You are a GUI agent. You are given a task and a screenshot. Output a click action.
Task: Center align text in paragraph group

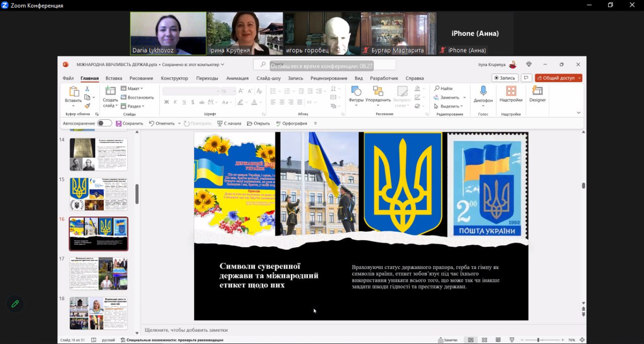[282, 102]
